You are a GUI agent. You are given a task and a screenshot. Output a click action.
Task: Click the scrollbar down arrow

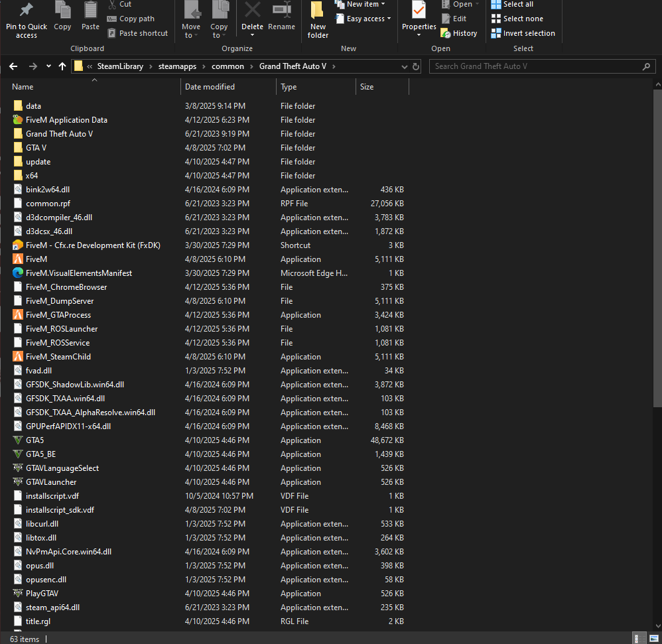(658, 626)
